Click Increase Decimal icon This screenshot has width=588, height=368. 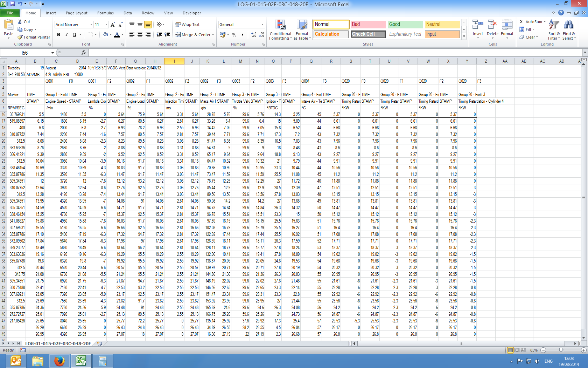coord(254,35)
